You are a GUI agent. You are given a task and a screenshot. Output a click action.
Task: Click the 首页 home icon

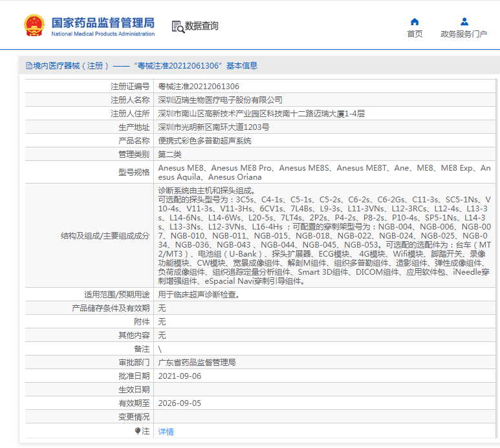[x=415, y=22]
